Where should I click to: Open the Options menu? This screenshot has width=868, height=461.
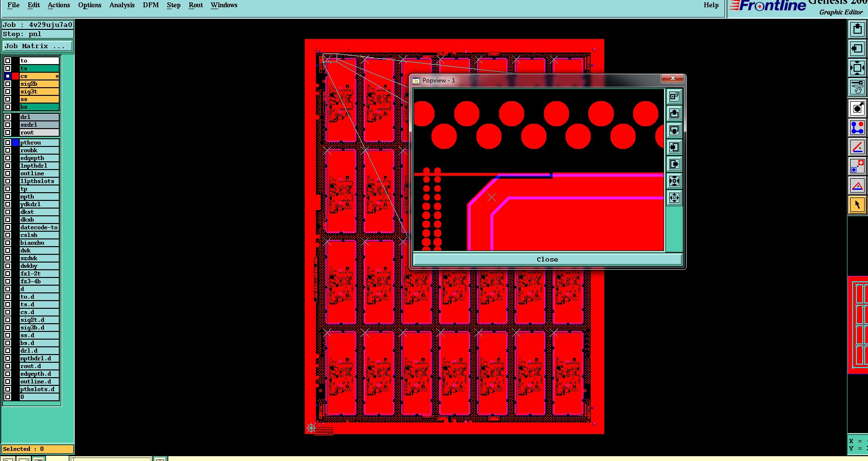90,5
